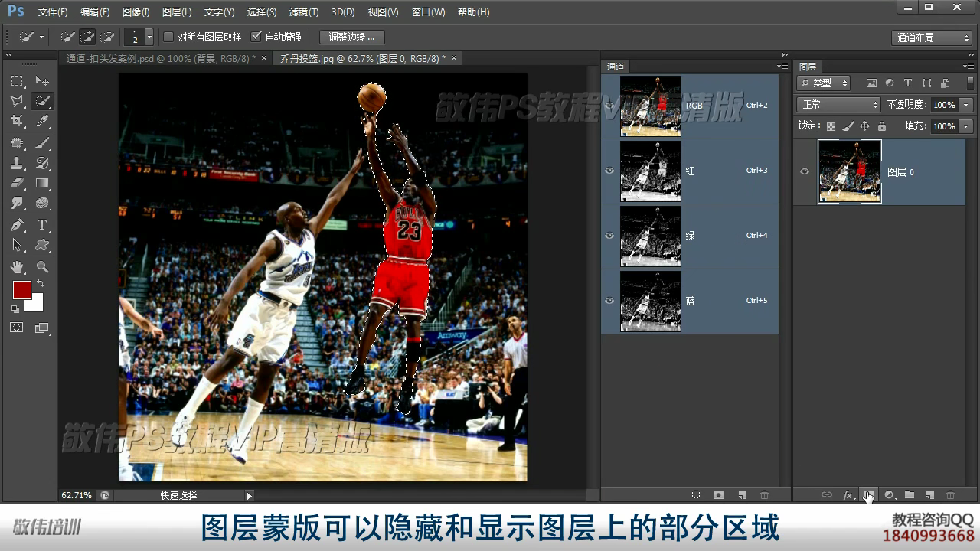Open the 图像(I) menu
Viewport: 980px width, 551px height.
[x=136, y=12]
